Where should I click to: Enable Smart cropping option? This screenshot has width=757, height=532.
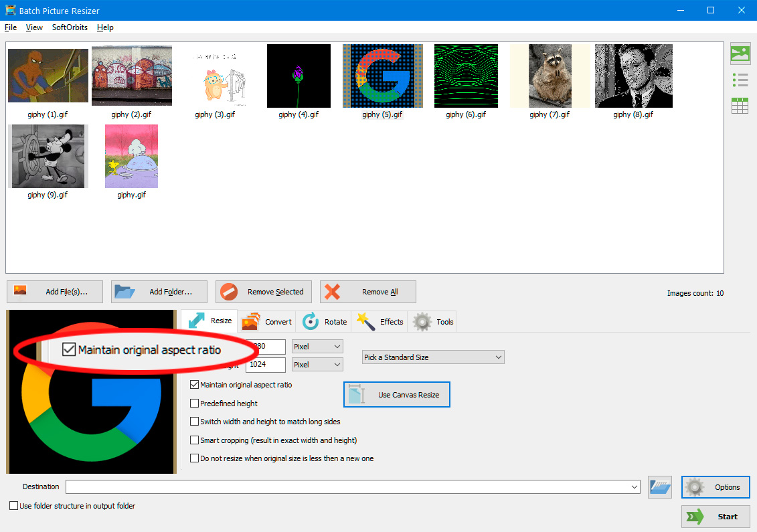pyautogui.click(x=194, y=440)
